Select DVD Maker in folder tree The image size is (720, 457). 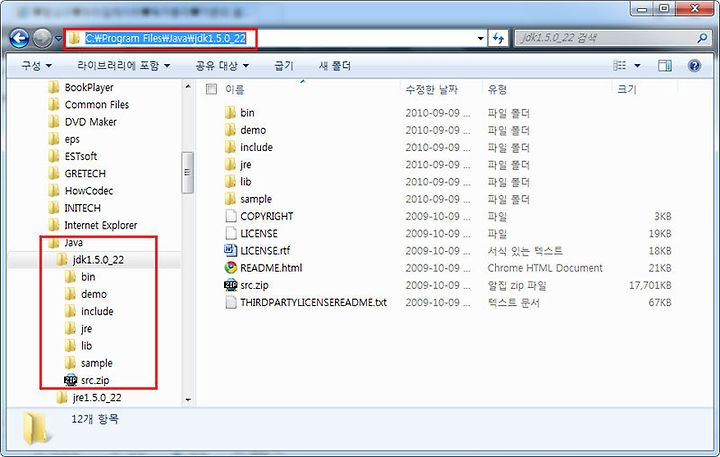coord(90,122)
